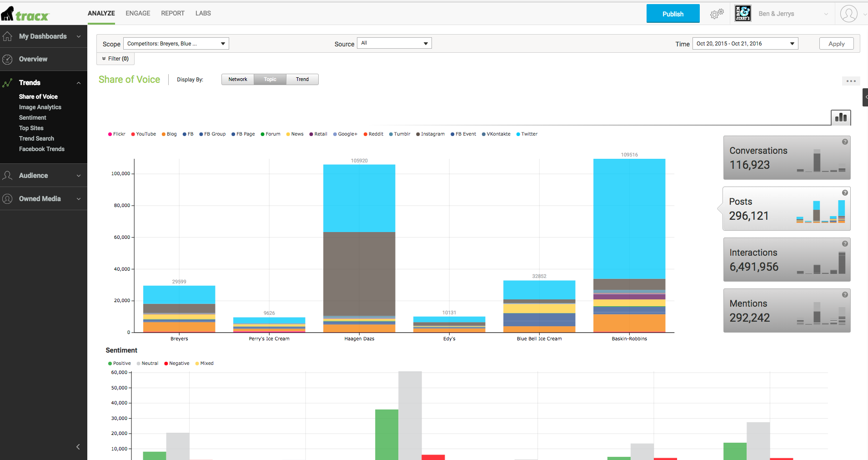
Task: Click the Conversations help question mark
Action: pos(845,142)
